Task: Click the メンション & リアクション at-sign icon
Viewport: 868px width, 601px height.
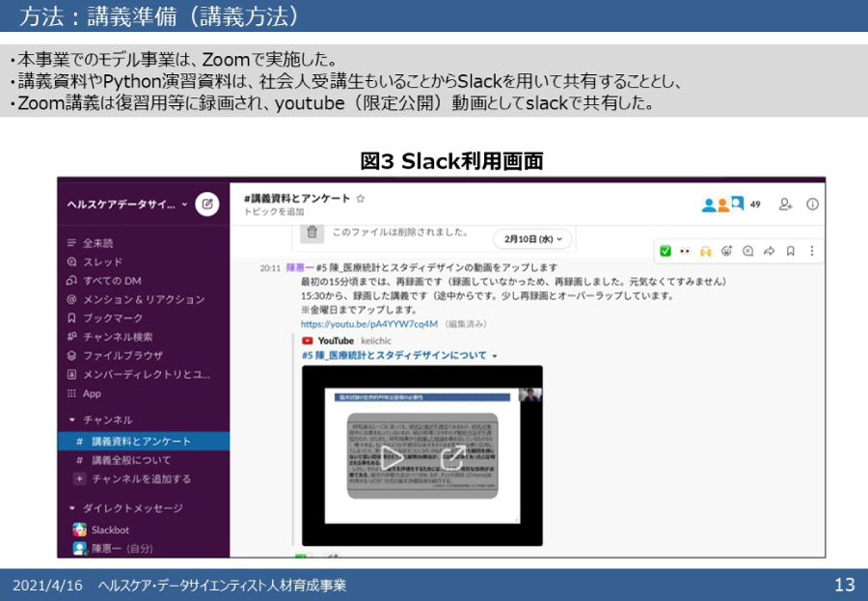Action: coord(71,299)
